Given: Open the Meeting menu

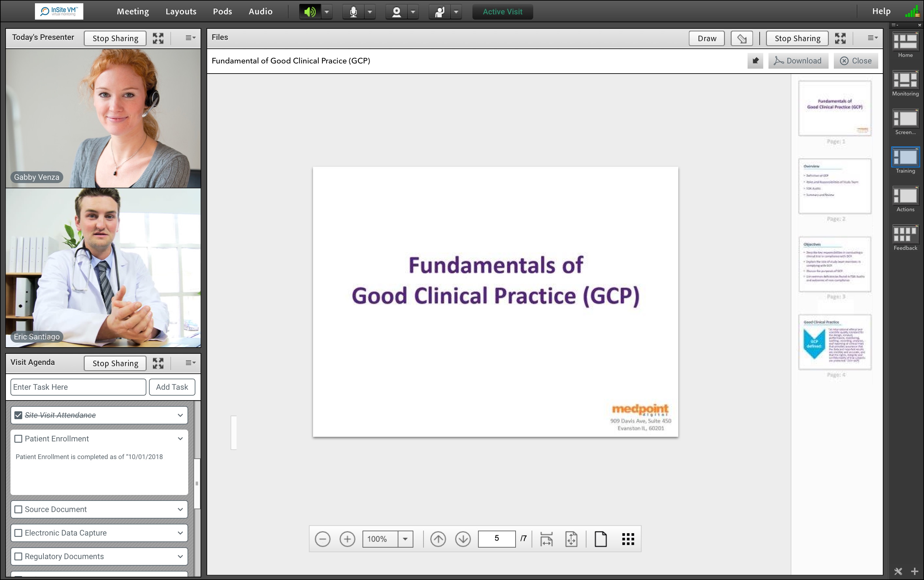Looking at the screenshot, I should pos(133,12).
